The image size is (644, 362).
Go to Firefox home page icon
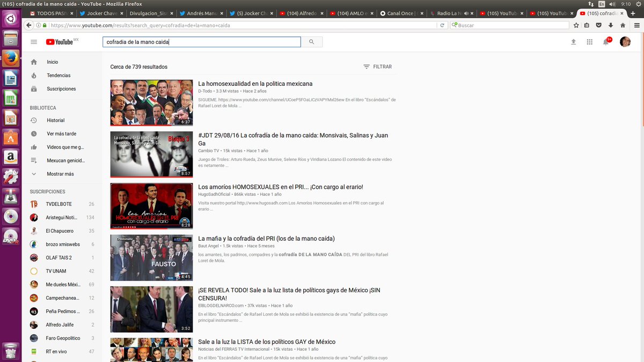[623, 25]
